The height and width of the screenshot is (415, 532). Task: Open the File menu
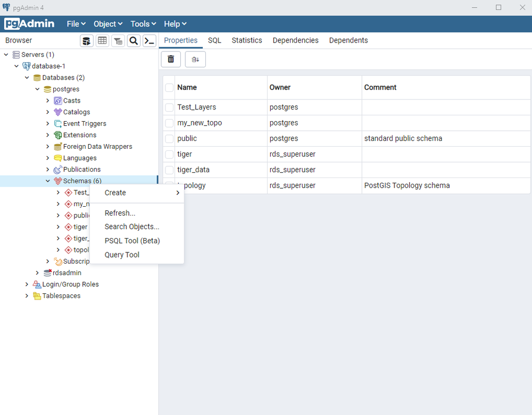pyautogui.click(x=76, y=24)
